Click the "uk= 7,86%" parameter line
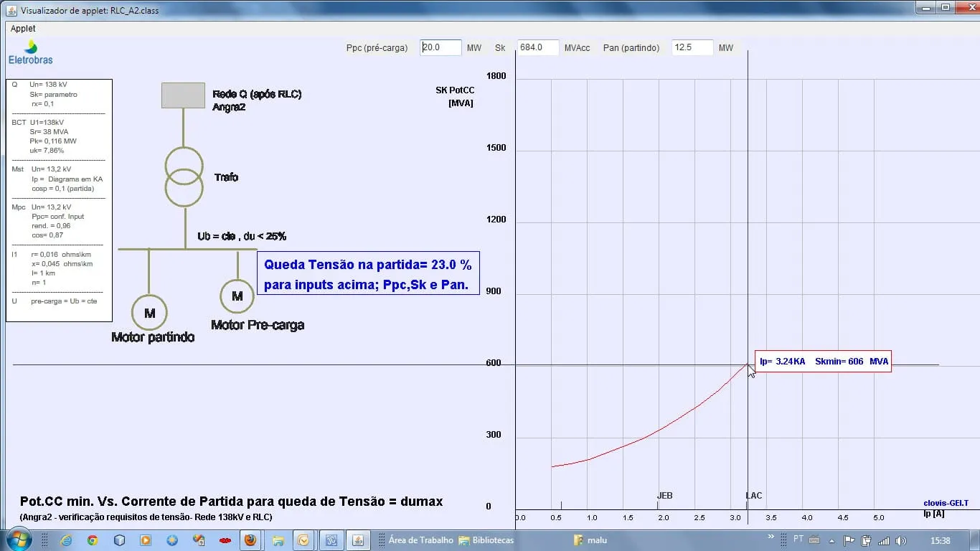The width and height of the screenshot is (980, 551). [x=47, y=151]
